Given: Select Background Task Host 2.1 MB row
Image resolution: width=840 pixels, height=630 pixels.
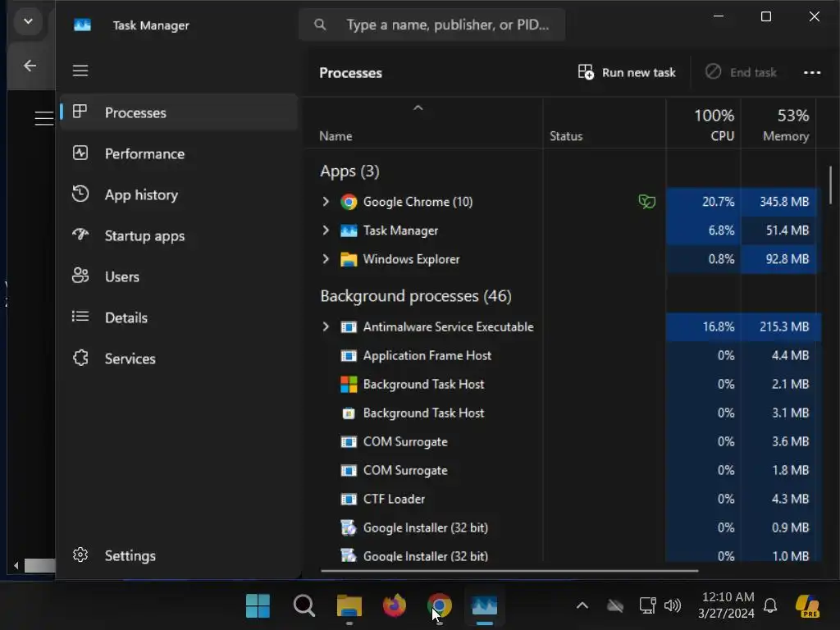Looking at the screenshot, I should (563, 384).
